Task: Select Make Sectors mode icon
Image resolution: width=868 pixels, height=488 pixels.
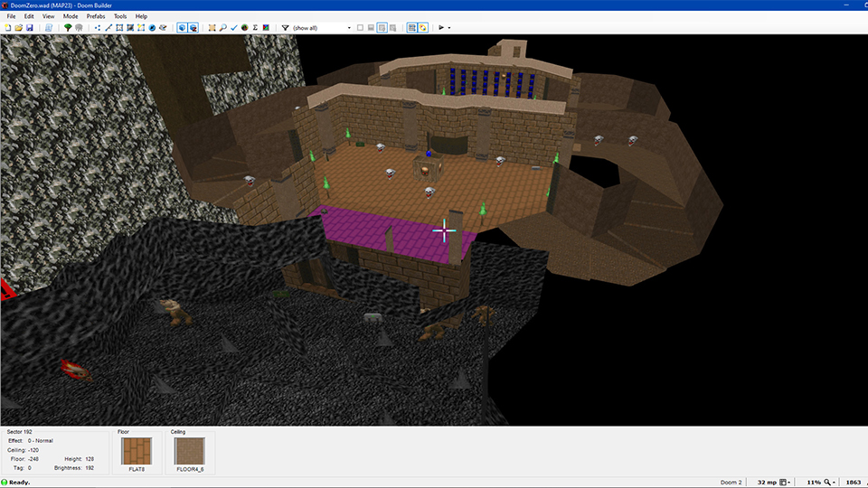Action: coord(141,28)
